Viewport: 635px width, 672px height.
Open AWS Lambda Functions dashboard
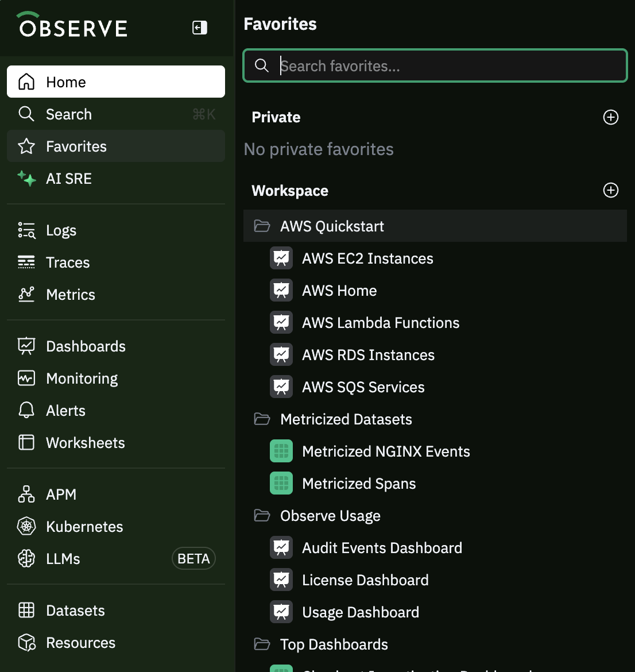[x=435, y=322]
